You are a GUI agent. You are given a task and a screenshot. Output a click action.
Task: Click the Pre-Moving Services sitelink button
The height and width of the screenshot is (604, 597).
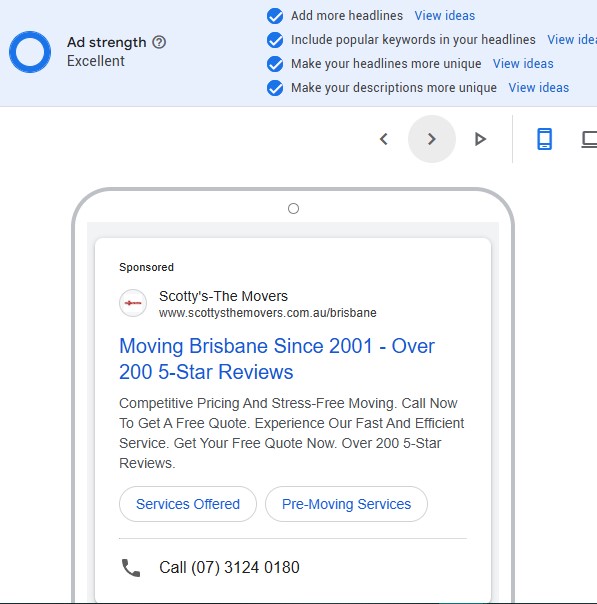tap(346, 504)
